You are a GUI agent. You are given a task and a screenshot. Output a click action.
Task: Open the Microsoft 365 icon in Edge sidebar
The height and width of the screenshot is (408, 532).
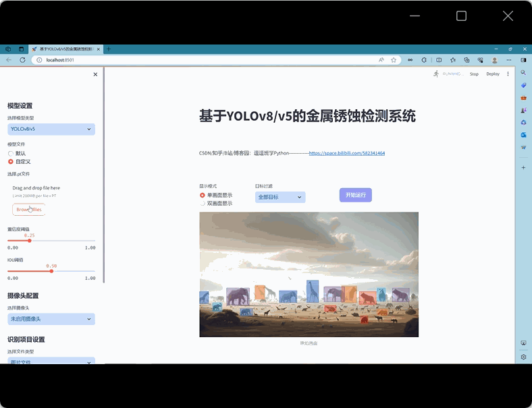tap(523, 122)
